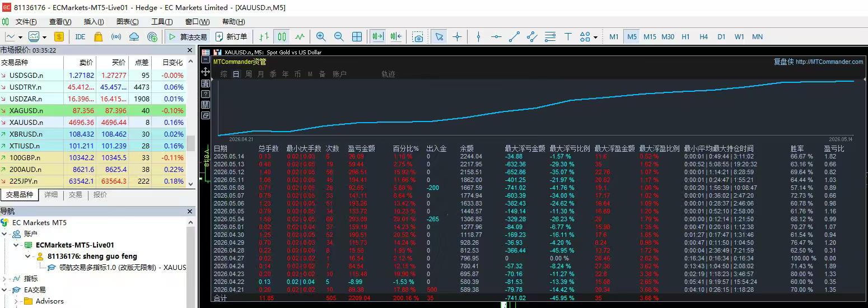
Task: Switch to M1 timeframe
Action: [614, 37]
